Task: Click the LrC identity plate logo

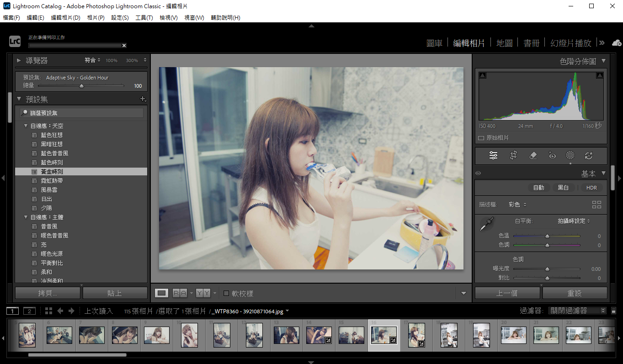Action: tap(15, 42)
